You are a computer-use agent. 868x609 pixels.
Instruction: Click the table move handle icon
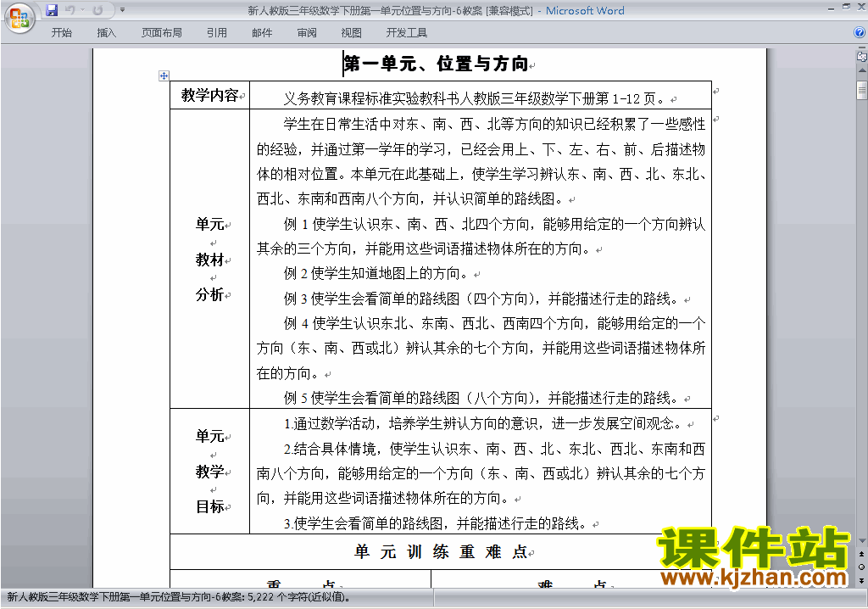tap(164, 76)
